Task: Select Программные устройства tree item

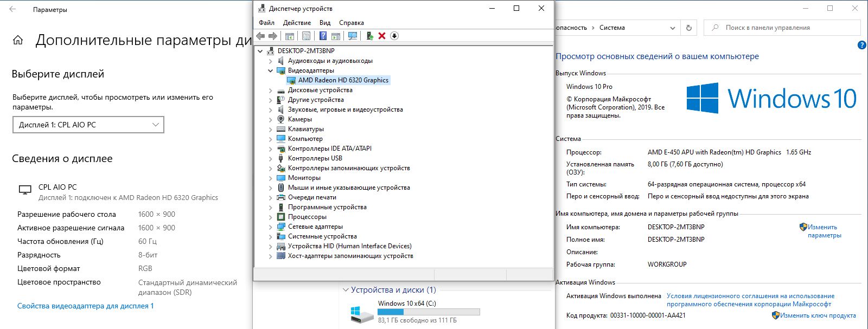Action: pos(327,207)
